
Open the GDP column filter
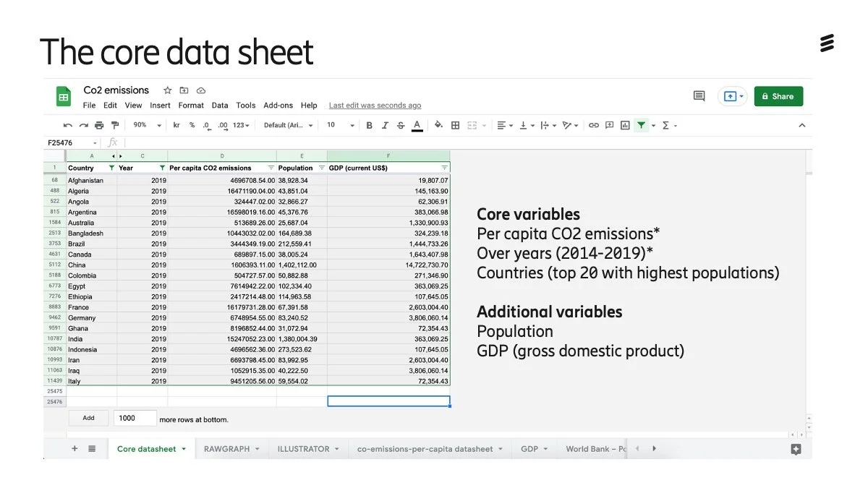pyautogui.click(x=444, y=168)
